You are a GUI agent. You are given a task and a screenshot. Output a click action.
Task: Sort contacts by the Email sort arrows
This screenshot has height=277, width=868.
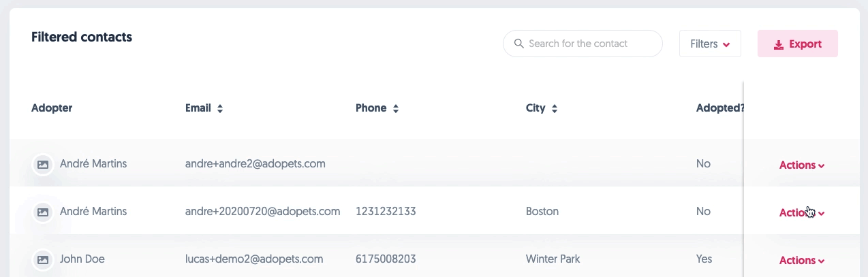(x=220, y=108)
